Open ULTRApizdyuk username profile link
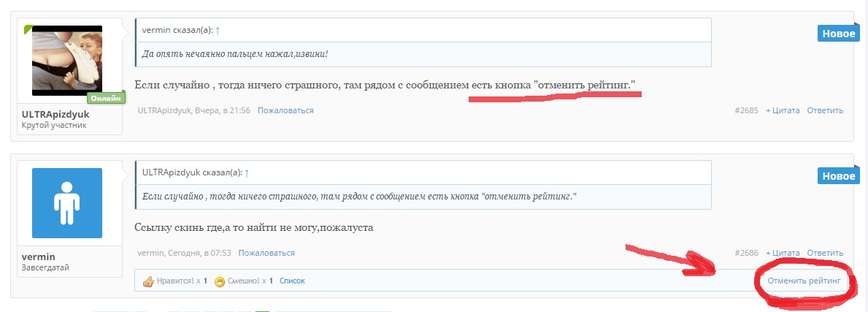 pos(59,115)
